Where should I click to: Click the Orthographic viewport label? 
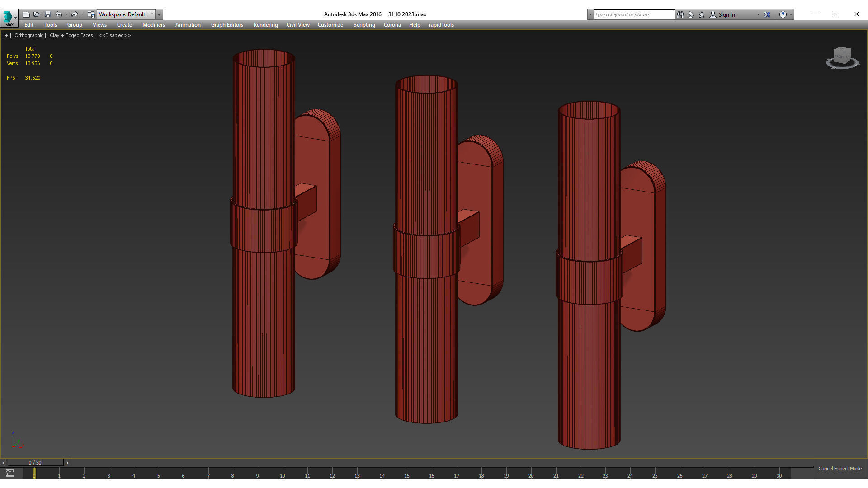click(29, 35)
